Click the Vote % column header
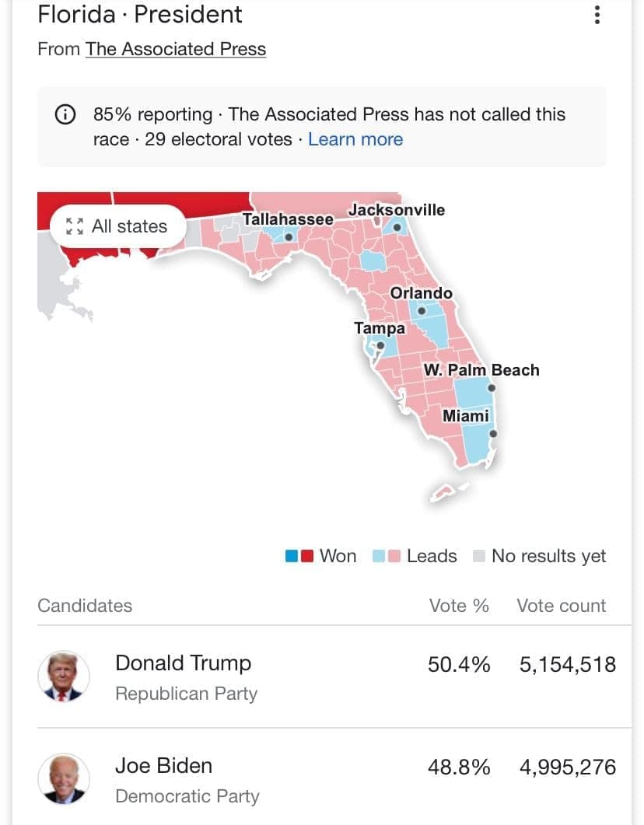Image resolution: width=644 pixels, height=825 pixels. coord(459,606)
